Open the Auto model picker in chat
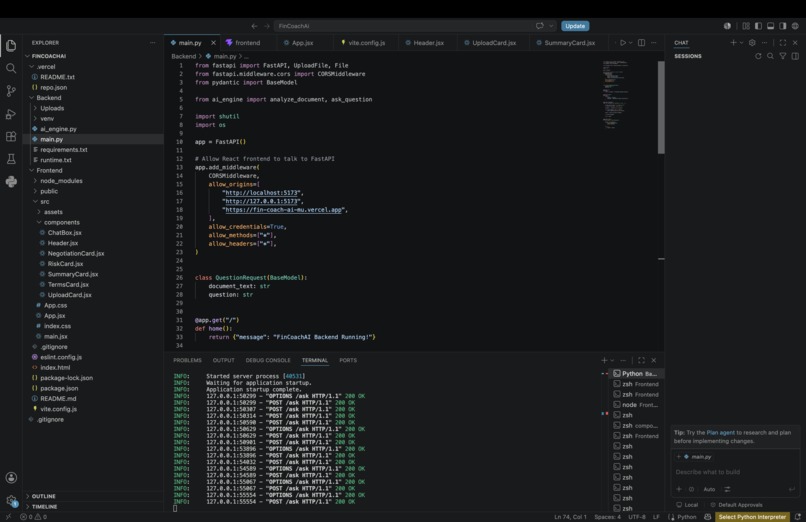The image size is (806, 522). pos(709,489)
